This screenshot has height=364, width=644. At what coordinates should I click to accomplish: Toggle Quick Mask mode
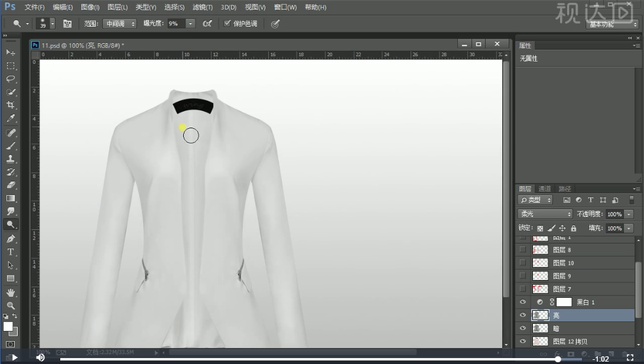(11, 344)
